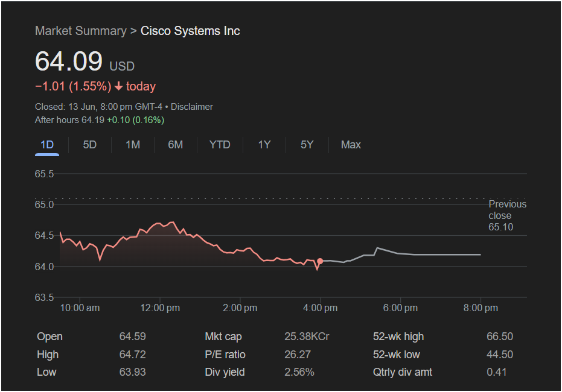
Task: Click the +0.10 (0.16%) after-hours change
Action: [135, 120]
